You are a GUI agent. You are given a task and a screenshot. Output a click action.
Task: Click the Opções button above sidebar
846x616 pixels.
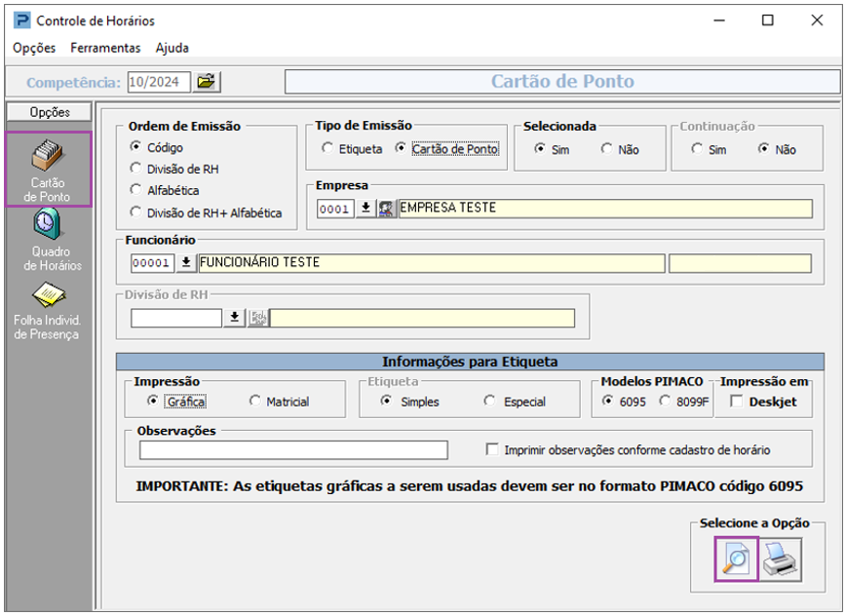tap(50, 112)
